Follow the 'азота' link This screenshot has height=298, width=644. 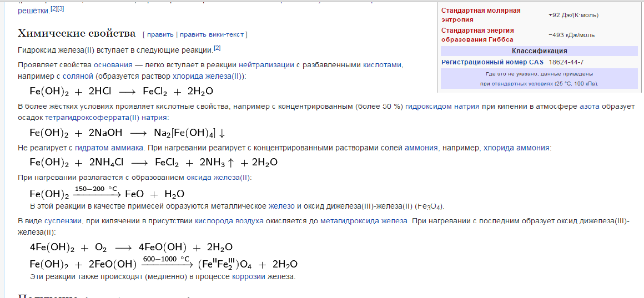pyautogui.click(x=589, y=107)
